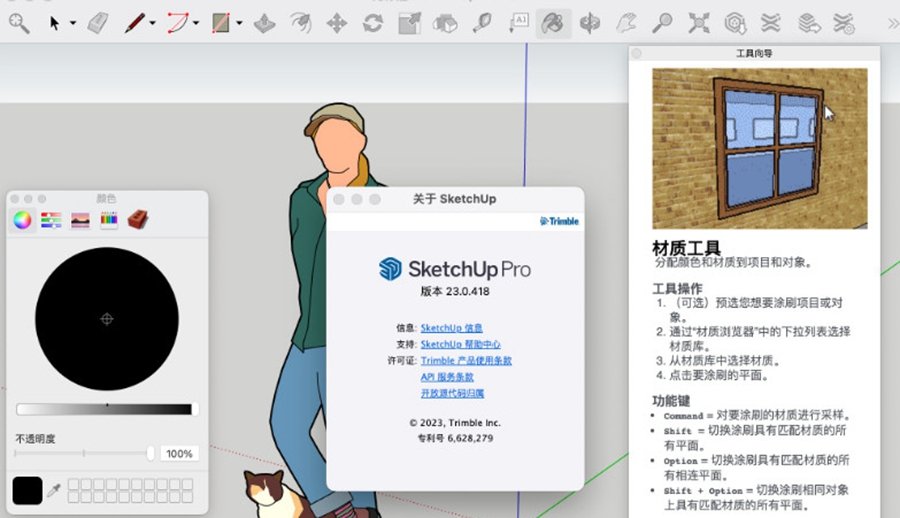Close the 工具向导 panel
Image resolution: width=900 pixels, height=518 pixels.
636,53
